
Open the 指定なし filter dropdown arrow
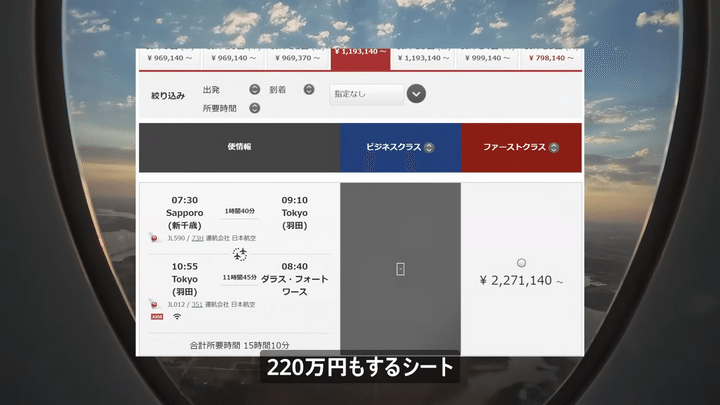coord(416,94)
